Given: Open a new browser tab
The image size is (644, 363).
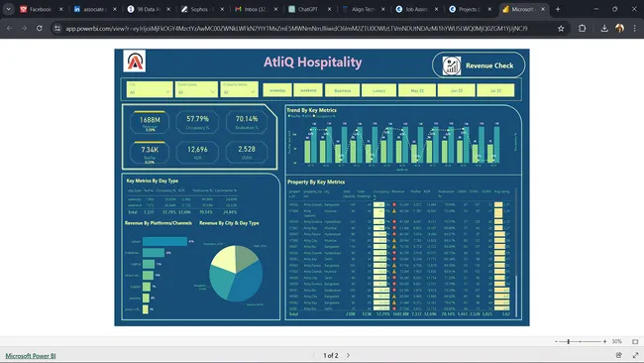Looking at the screenshot, I should [x=558, y=9].
